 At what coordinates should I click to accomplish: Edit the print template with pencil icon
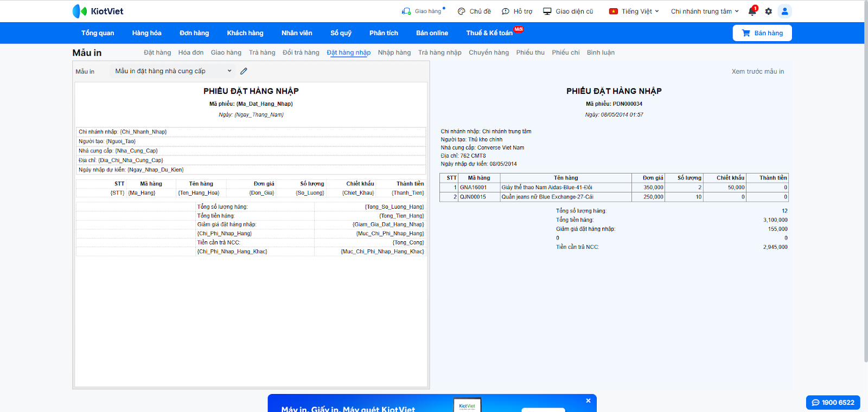pyautogui.click(x=244, y=71)
